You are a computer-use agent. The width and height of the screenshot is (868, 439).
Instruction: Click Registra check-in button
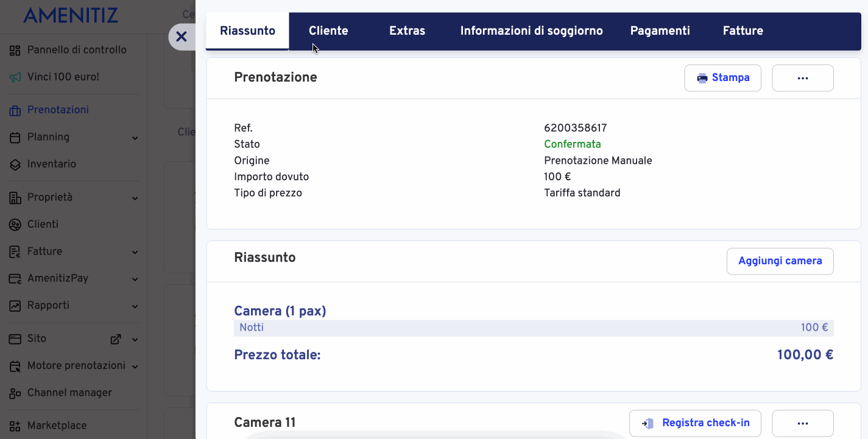tap(695, 423)
